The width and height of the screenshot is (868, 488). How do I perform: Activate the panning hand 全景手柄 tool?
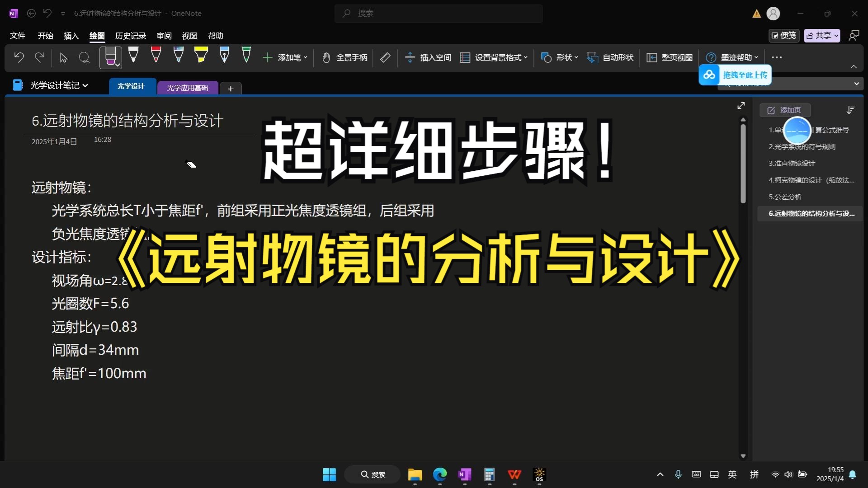click(x=344, y=57)
